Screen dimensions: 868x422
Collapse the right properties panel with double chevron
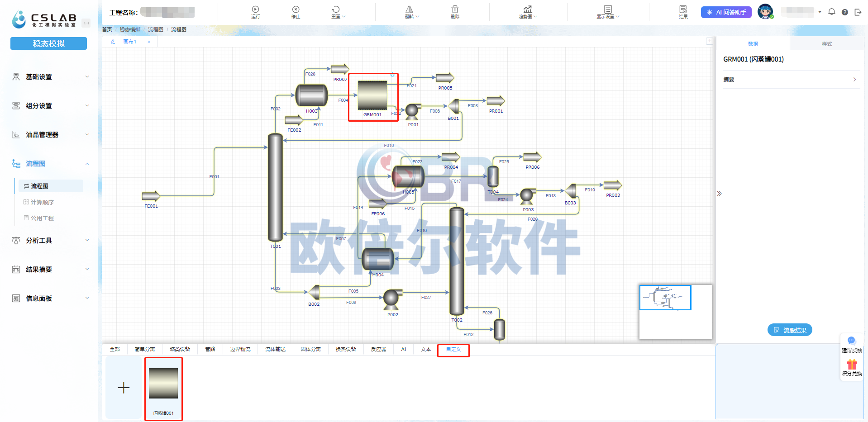[719, 194]
